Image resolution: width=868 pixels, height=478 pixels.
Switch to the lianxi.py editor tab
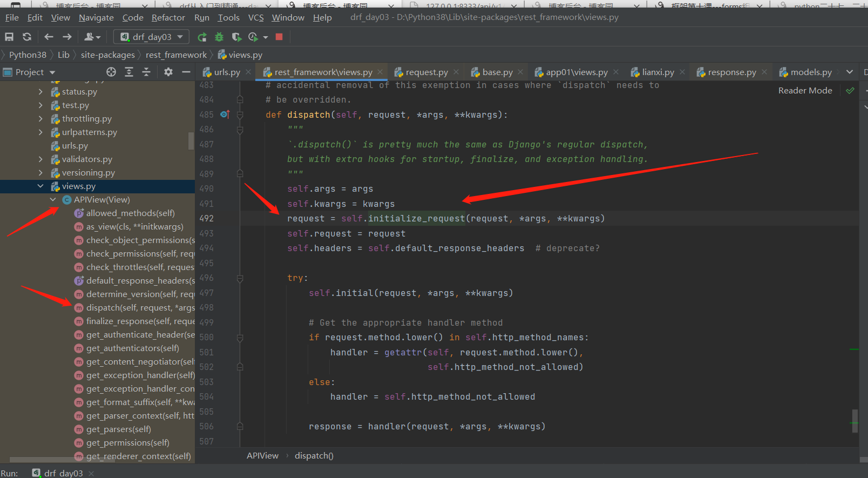click(658, 72)
